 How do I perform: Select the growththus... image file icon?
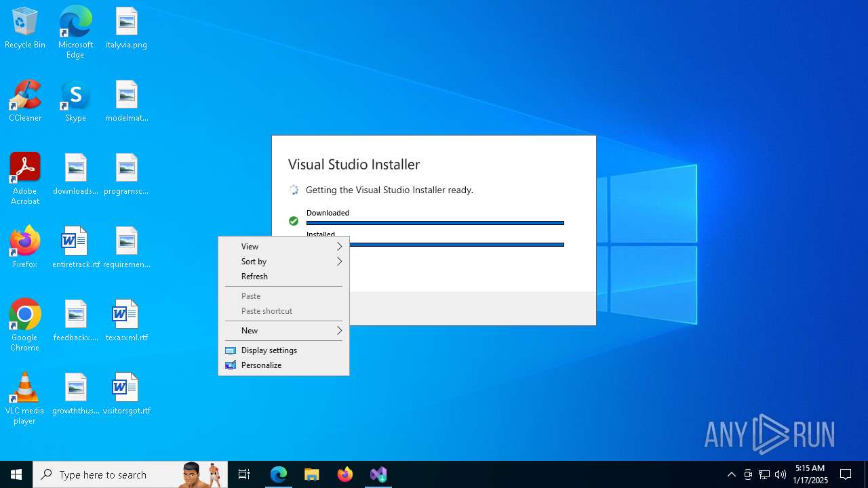coord(75,394)
